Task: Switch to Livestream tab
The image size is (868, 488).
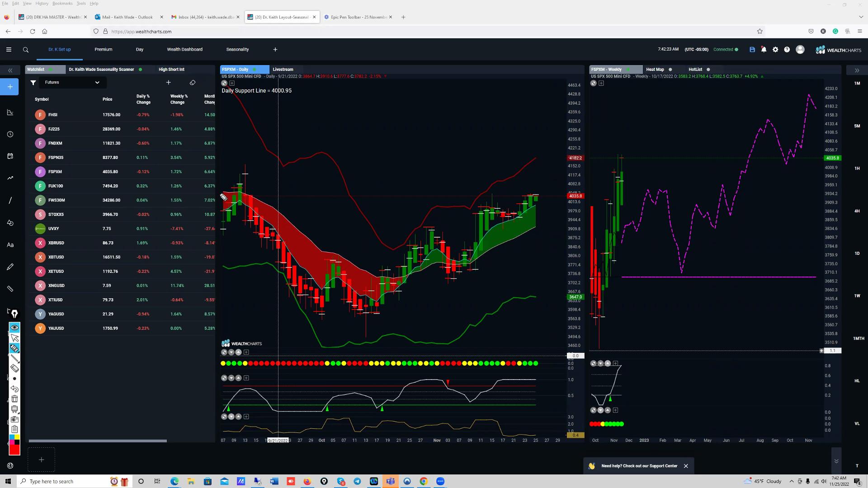Action: click(x=283, y=70)
